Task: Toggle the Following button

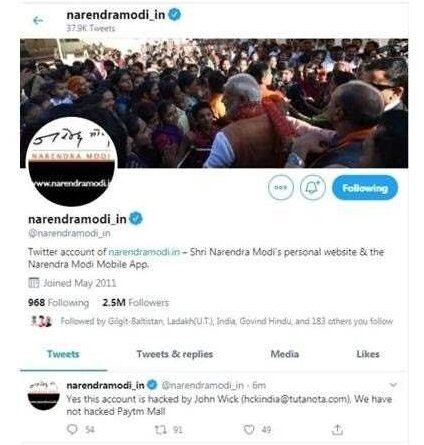Action: click(x=365, y=188)
